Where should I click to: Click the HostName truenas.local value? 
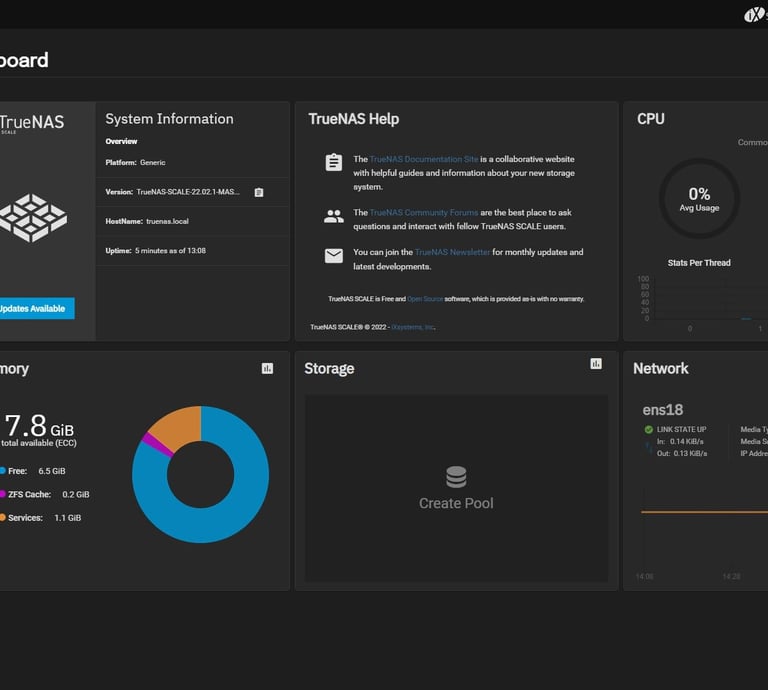[x=167, y=221]
